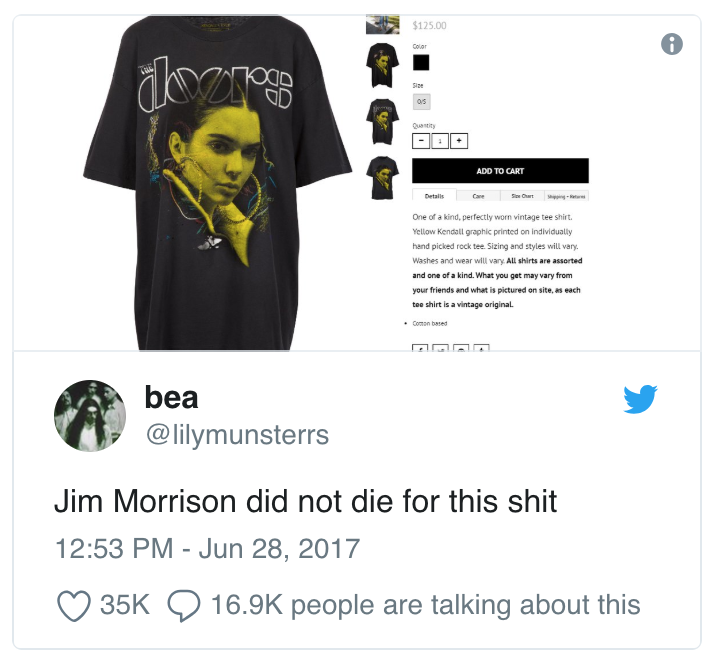Switch to the Details tab
The height and width of the screenshot is (662, 718).
point(434,195)
